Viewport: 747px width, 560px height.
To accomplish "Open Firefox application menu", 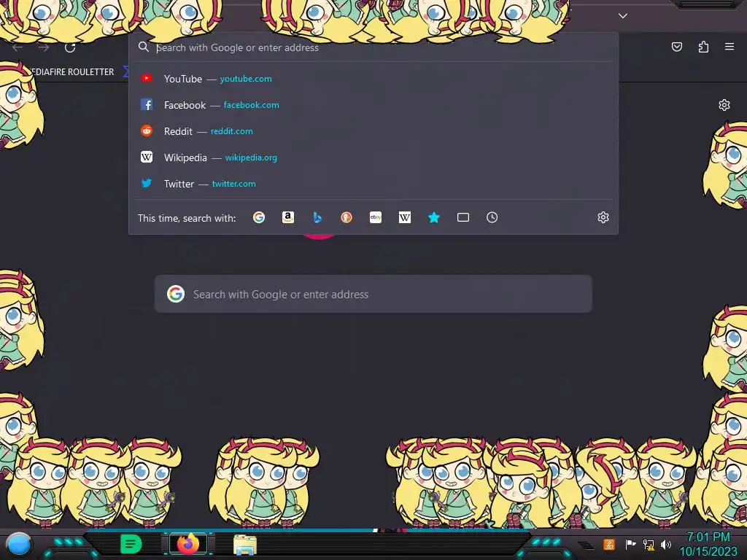I will [729, 47].
